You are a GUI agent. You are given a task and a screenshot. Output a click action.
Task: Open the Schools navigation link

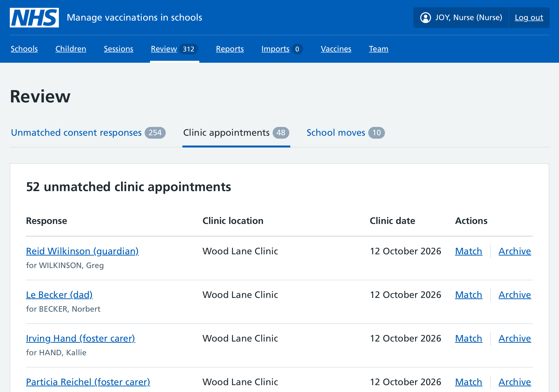24,49
